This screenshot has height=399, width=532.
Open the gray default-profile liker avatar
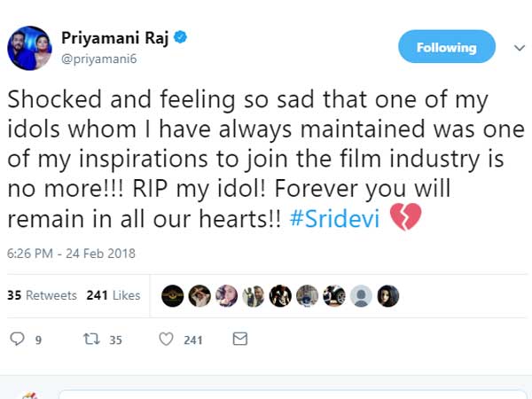coord(361,295)
